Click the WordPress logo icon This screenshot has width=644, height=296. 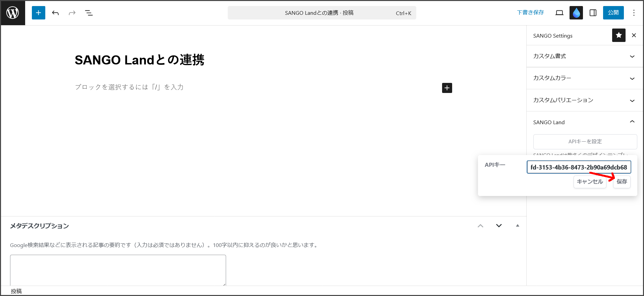[x=13, y=13]
